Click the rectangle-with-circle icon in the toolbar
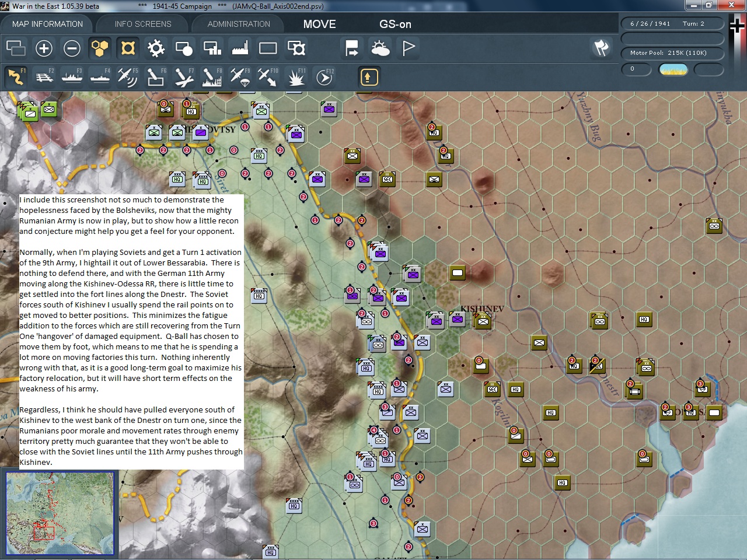 pos(184,48)
